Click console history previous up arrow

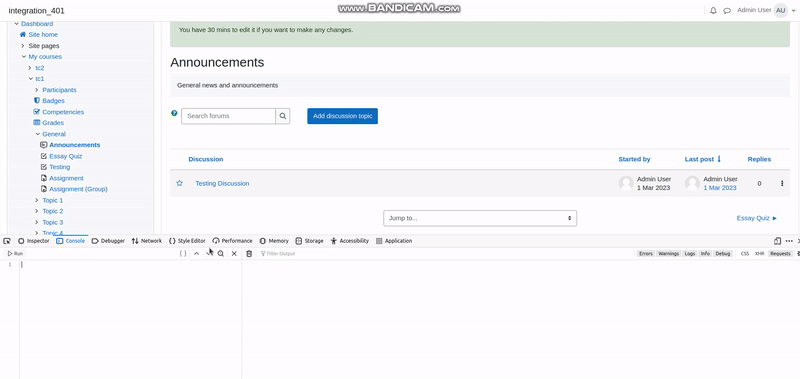[x=196, y=254]
